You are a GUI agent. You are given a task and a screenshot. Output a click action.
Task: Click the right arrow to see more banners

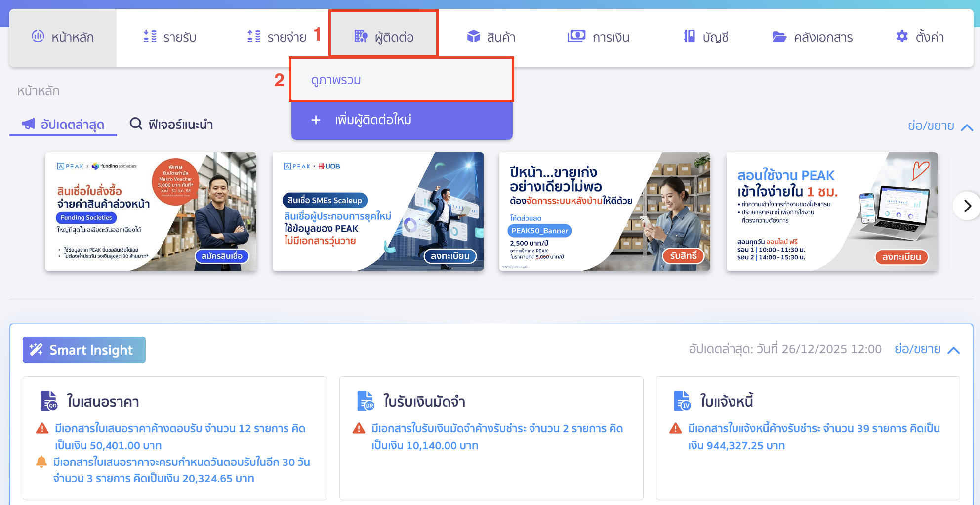point(967,206)
